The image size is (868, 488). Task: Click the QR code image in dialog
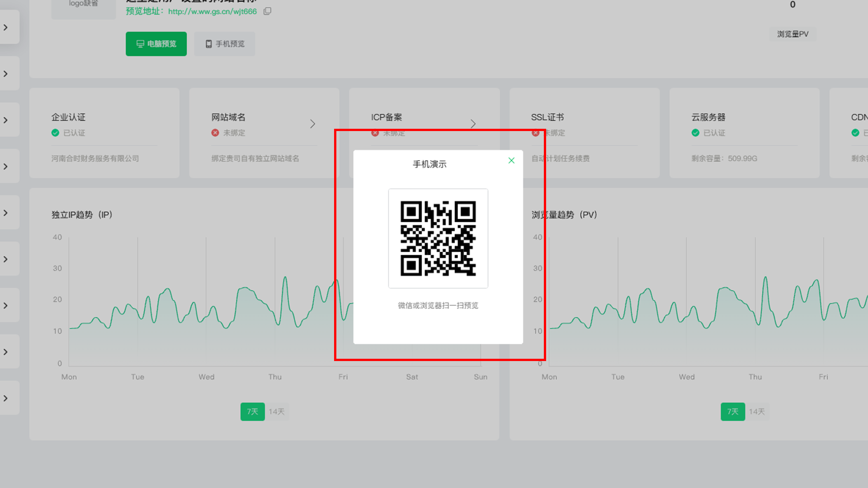438,239
